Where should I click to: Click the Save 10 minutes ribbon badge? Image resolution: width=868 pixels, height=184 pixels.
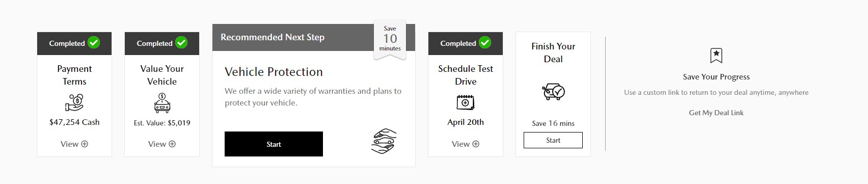(390, 39)
